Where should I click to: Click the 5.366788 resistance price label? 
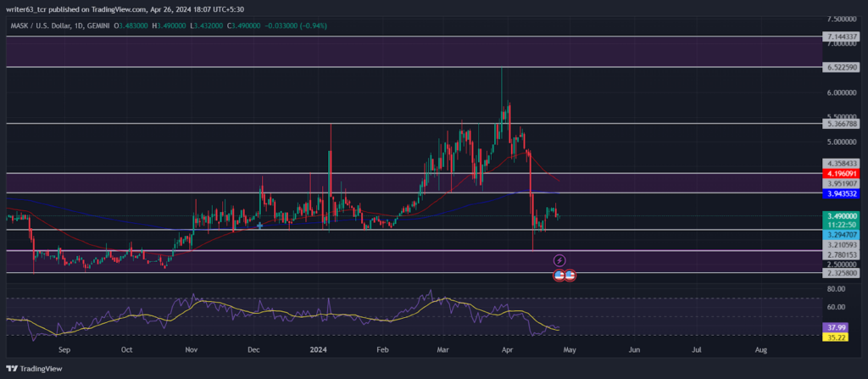pyautogui.click(x=840, y=124)
